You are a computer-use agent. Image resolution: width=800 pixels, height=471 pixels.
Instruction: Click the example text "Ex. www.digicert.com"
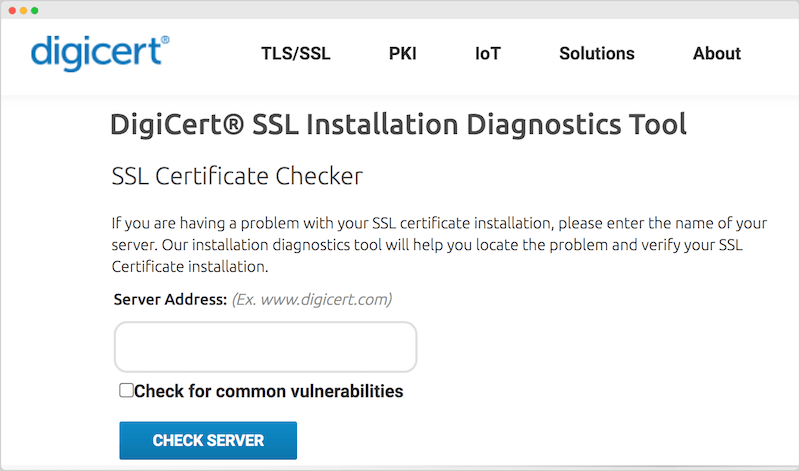312,300
